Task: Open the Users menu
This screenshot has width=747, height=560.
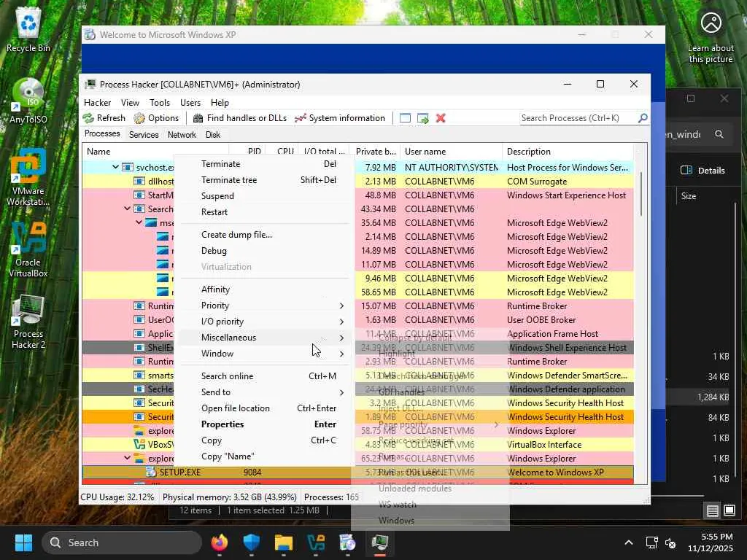Action: click(190, 102)
